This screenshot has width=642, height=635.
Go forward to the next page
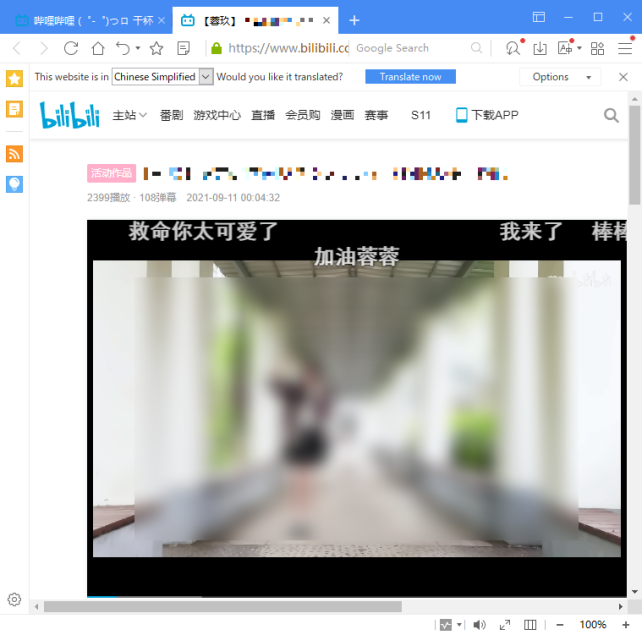click(x=43, y=48)
